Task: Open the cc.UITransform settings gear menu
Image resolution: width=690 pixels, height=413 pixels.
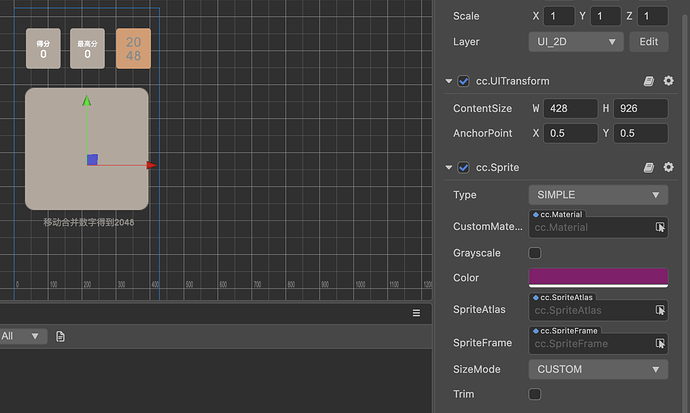Action: (668, 81)
